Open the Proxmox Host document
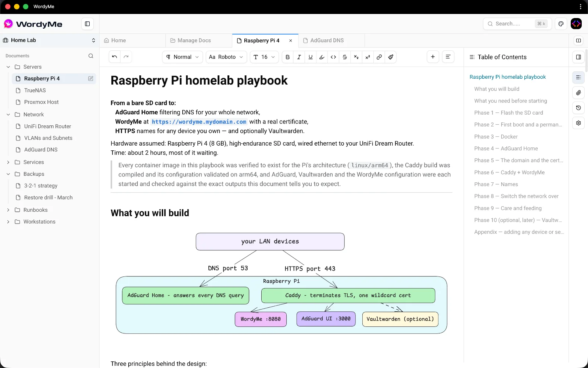Image resolution: width=588 pixels, height=368 pixels. (54, 102)
